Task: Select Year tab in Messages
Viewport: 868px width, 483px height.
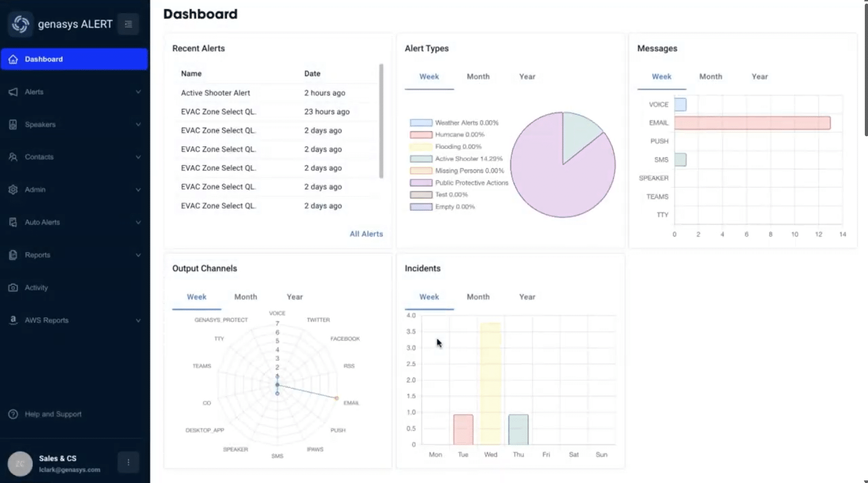Action: pyautogui.click(x=760, y=77)
